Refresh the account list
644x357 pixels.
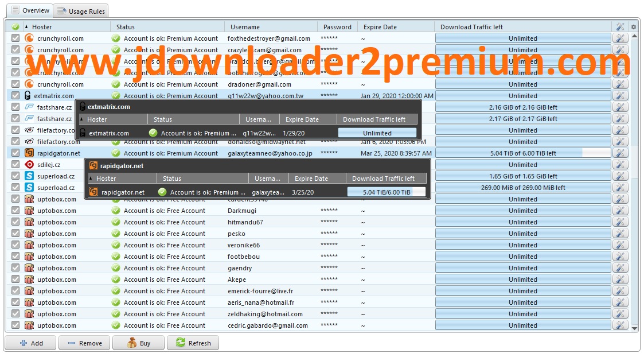193,343
